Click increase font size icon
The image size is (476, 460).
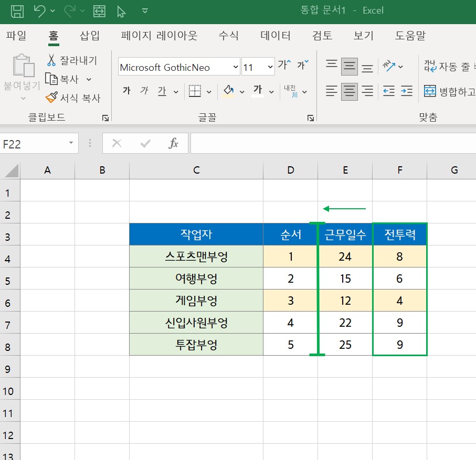[x=284, y=65]
